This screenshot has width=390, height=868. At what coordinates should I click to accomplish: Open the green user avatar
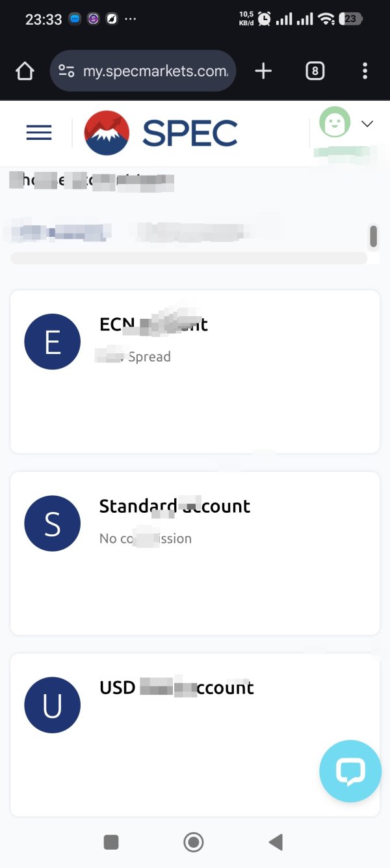(335, 122)
